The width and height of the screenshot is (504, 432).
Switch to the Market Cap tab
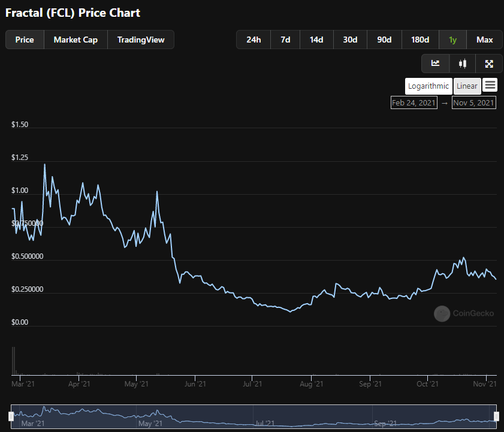tap(76, 40)
